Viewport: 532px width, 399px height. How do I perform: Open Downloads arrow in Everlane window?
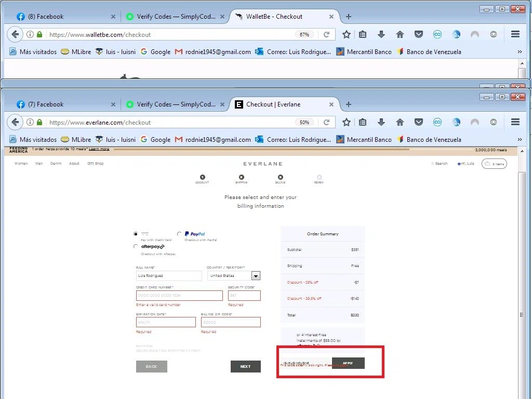(x=381, y=122)
